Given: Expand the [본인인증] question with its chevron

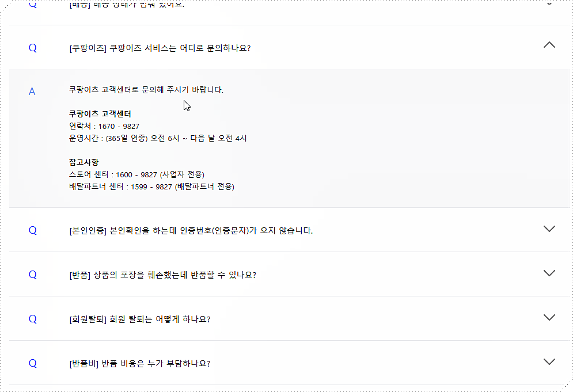Looking at the screenshot, I should click(549, 229).
